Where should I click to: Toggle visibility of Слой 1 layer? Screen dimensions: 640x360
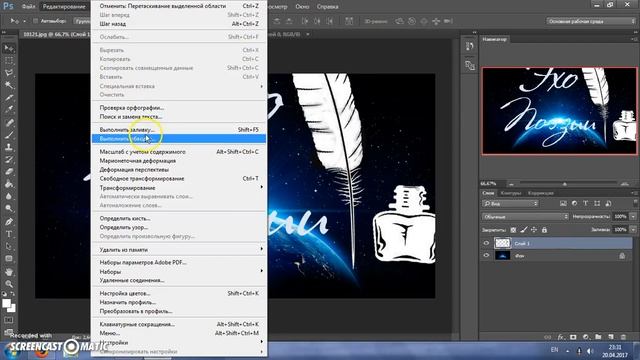pyautogui.click(x=486, y=243)
